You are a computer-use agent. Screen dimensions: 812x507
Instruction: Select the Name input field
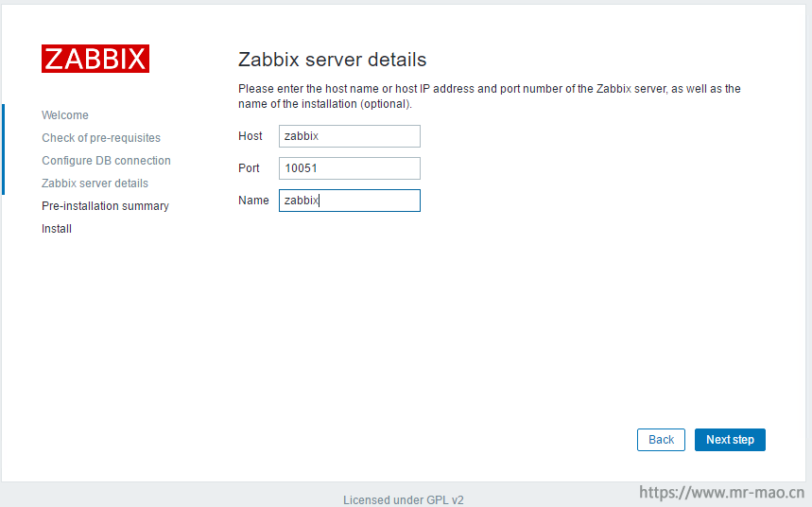coord(350,201)
